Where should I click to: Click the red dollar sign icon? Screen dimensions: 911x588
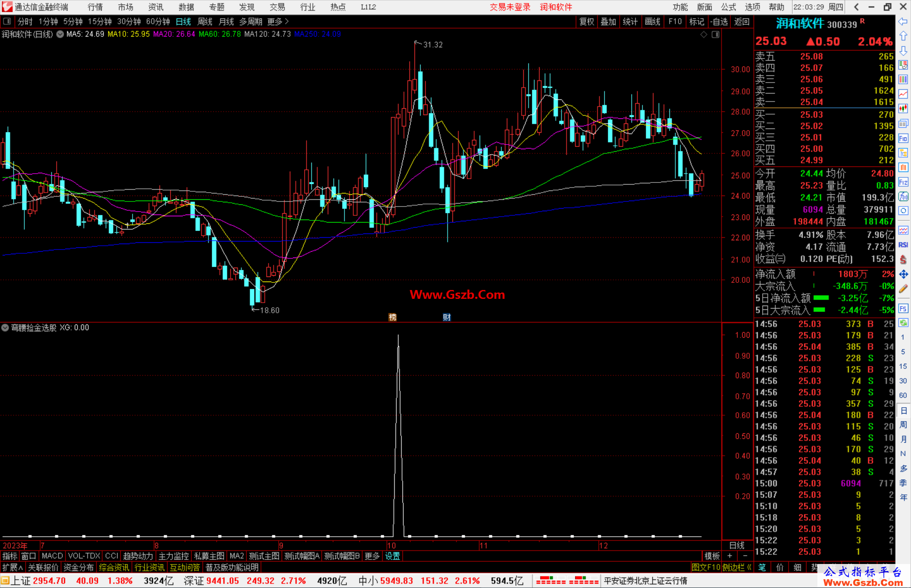(903, 260)
